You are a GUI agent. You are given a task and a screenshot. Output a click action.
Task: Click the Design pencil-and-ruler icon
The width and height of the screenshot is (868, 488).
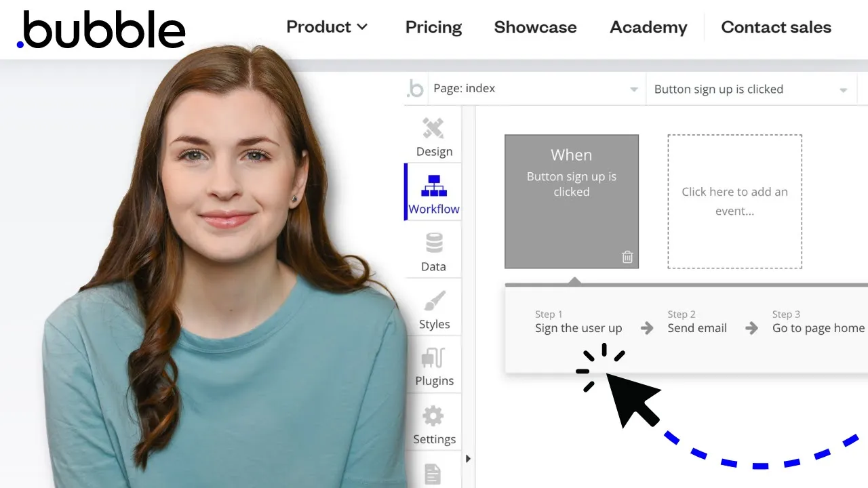pos(433,129)
